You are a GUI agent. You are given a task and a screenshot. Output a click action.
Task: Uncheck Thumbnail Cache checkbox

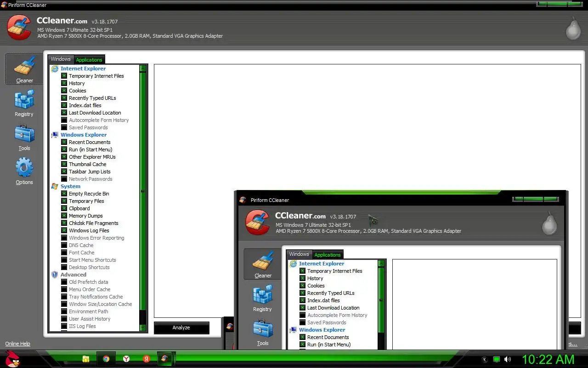coord(64,164)
